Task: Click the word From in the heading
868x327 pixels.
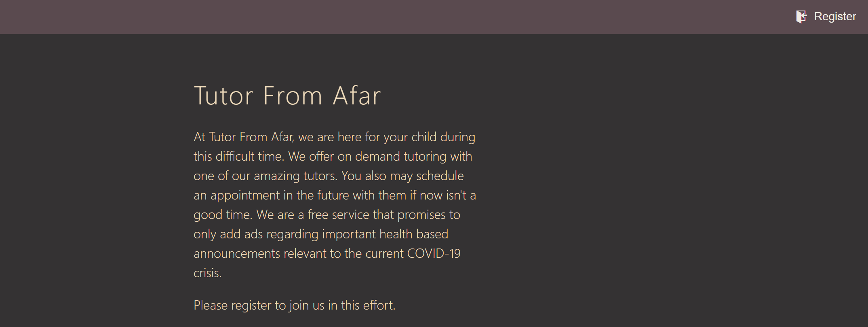Action: pyautogui.click(x=293, y=96)
